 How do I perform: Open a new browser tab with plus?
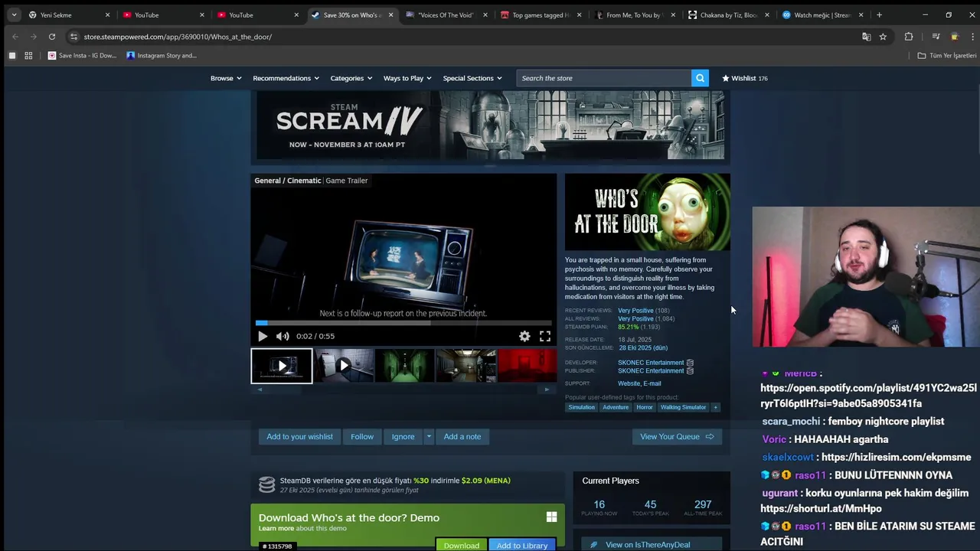coord(879,15)
